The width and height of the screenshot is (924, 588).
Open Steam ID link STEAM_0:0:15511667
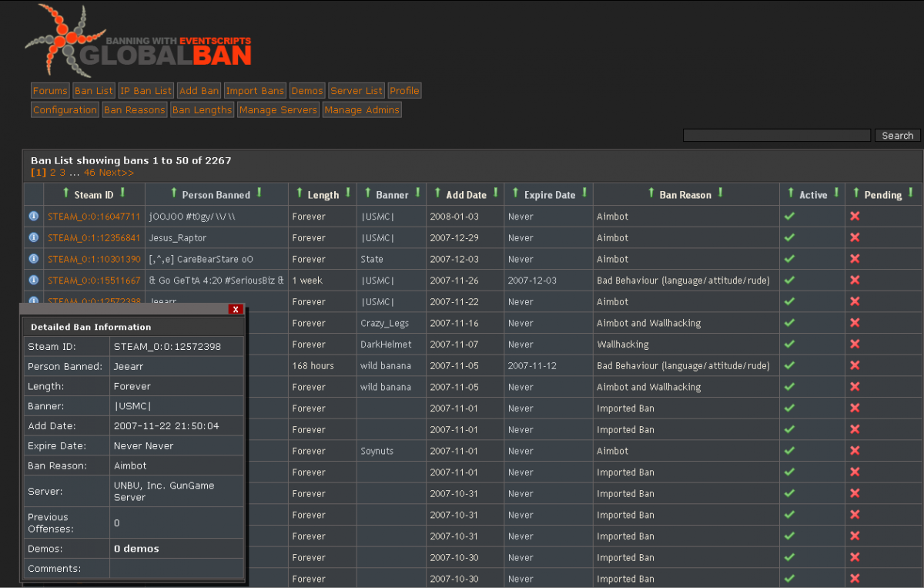(x=94, y=281)
